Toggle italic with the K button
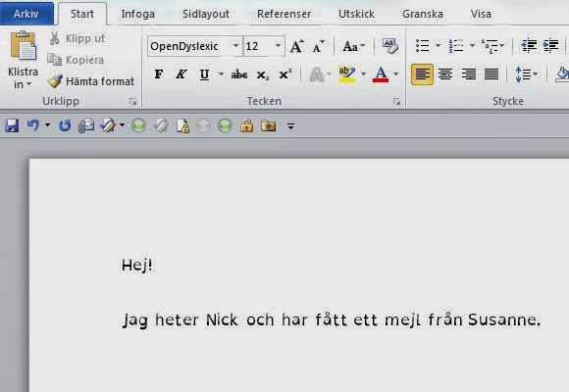 coord(181,74)
